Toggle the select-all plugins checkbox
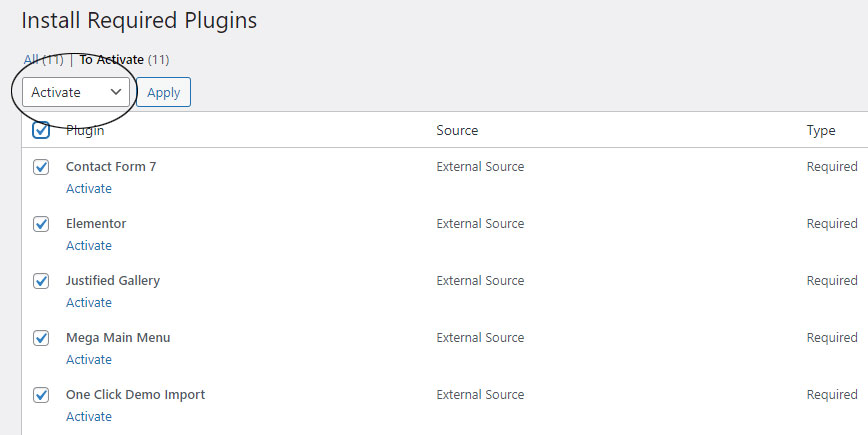Image resolution: width=868 pixels, height=435 pixels. pyautogui.click(x=41, y=131)
